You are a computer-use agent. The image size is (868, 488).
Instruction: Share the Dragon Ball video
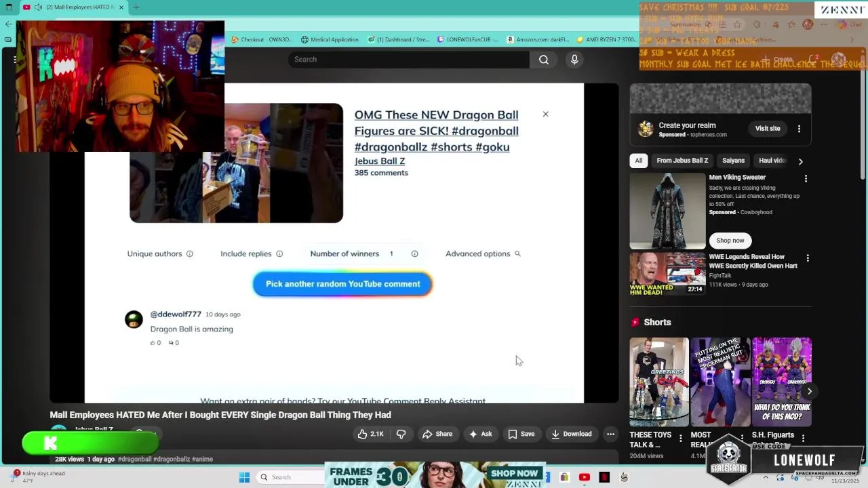[437, 434]
